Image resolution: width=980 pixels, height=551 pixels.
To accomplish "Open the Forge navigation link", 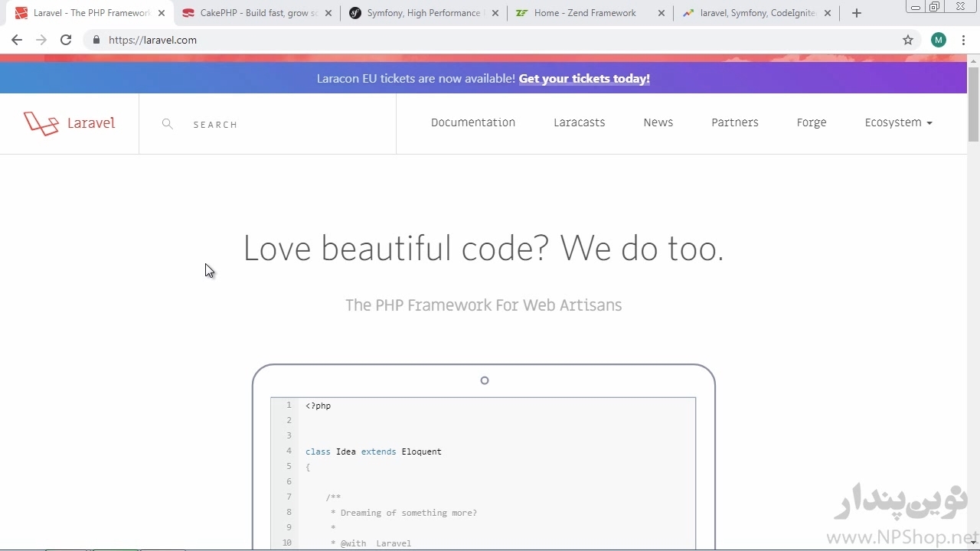I will pos(811,122).
